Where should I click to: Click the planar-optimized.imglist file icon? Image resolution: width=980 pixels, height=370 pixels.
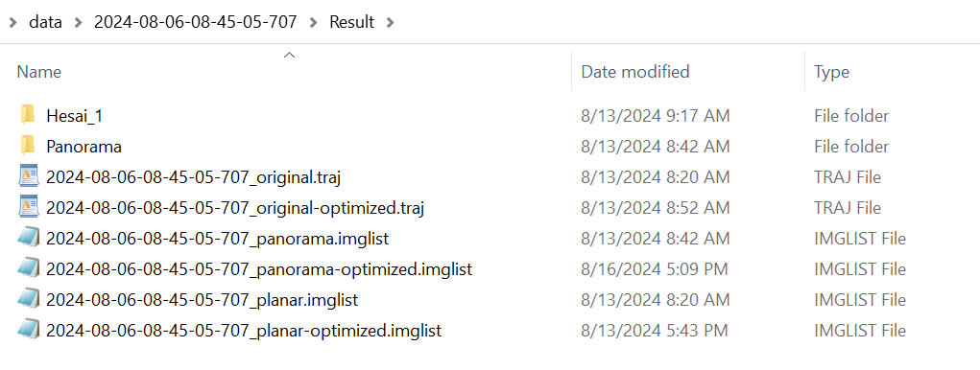pyautogui.click(x=29, y=330)
